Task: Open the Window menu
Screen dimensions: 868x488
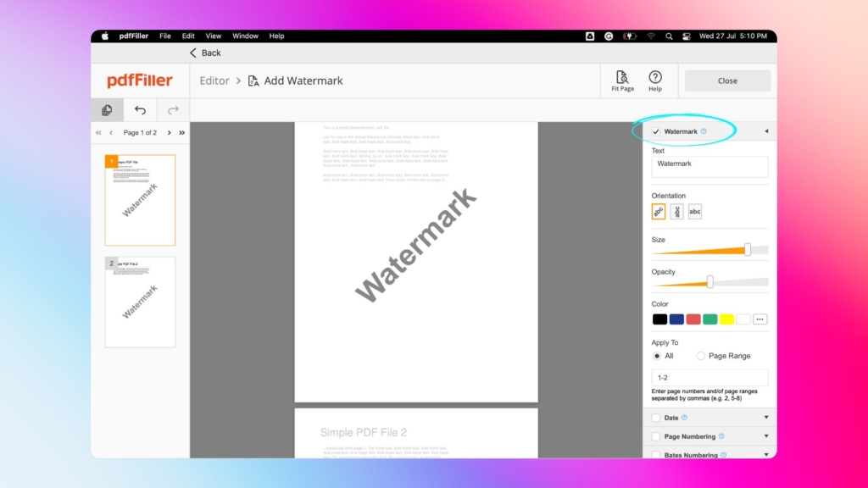Action: [x=245, y=36]
